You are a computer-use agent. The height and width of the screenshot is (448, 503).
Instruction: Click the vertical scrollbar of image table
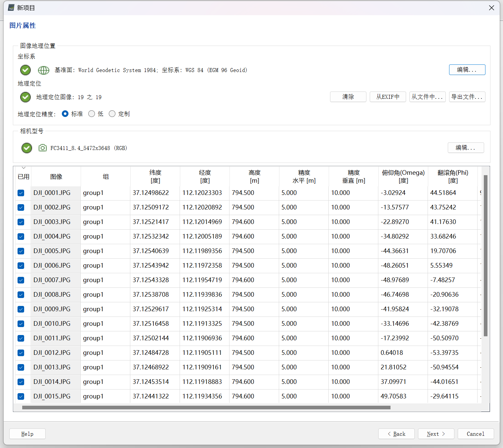pos(485,256)
